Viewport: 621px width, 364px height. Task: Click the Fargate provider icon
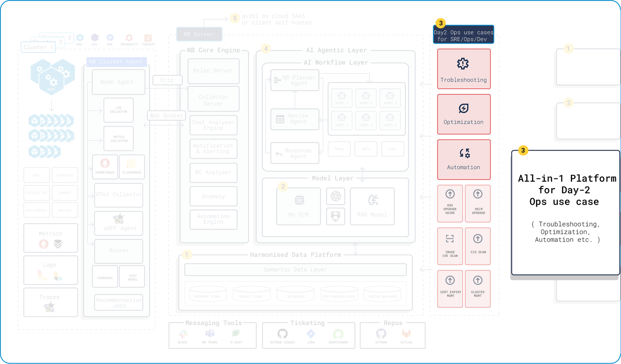point(148,38)
